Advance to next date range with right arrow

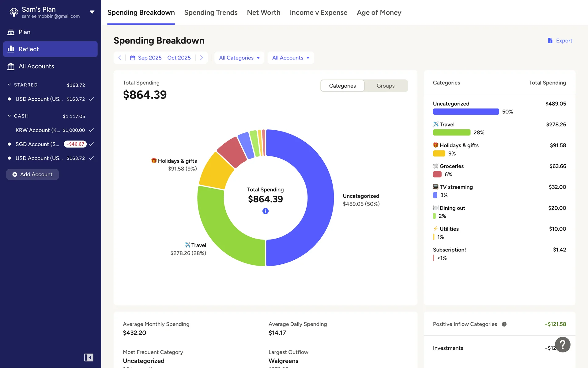[x=201, y=58]
